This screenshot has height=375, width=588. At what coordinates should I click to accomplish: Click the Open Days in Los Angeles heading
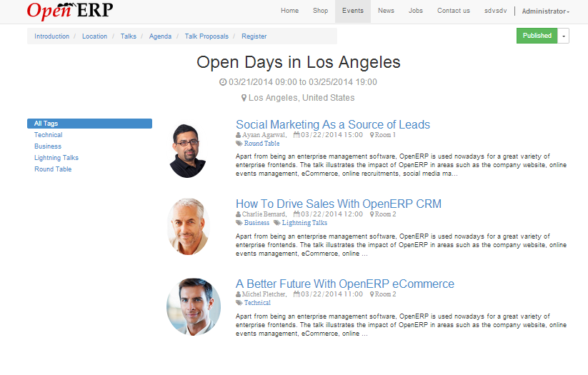[299, 62]
